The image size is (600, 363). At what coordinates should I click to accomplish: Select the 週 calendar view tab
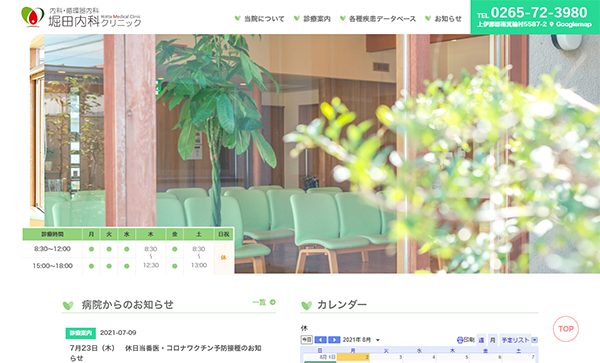tap(481, 340)
